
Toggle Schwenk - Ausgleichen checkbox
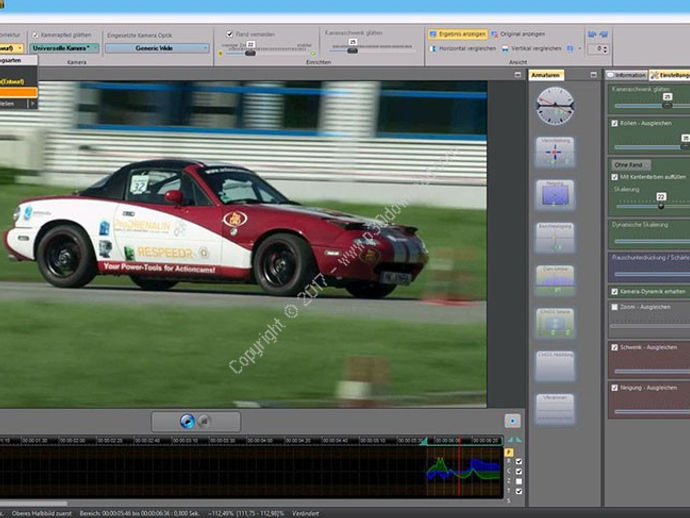click(x=614, y=347)
